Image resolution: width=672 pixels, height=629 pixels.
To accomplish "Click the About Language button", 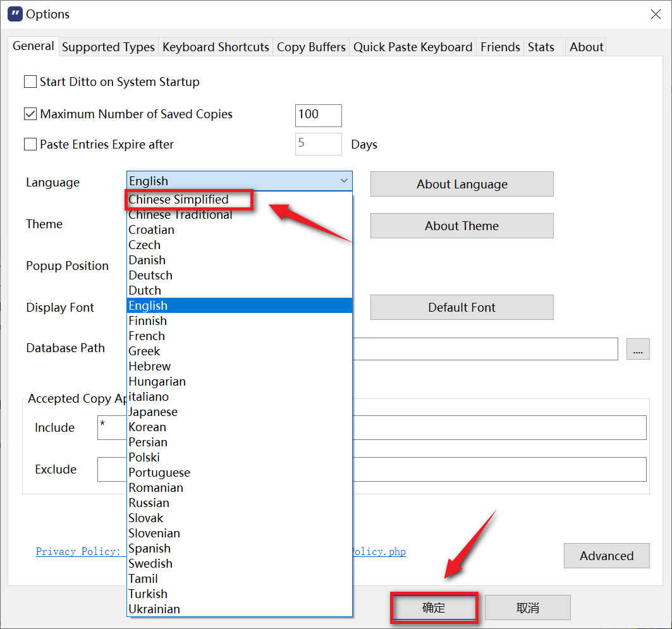I will pos(462,184).
